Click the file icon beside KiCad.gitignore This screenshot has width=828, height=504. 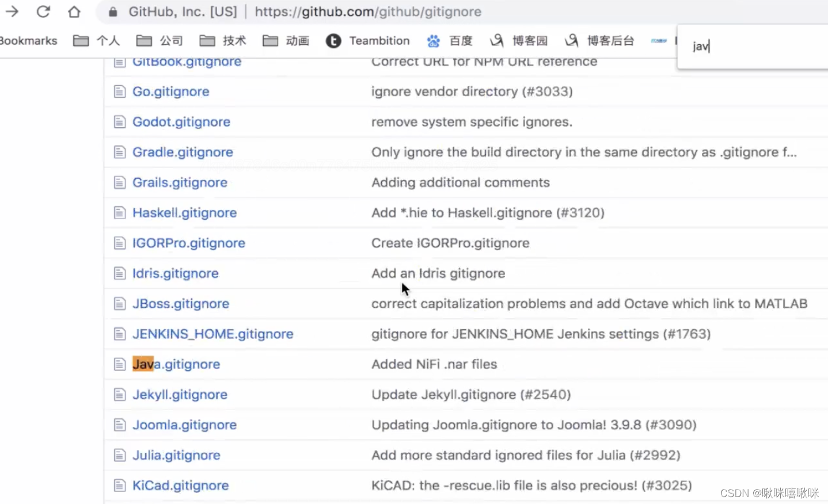(x=120, y=486)
